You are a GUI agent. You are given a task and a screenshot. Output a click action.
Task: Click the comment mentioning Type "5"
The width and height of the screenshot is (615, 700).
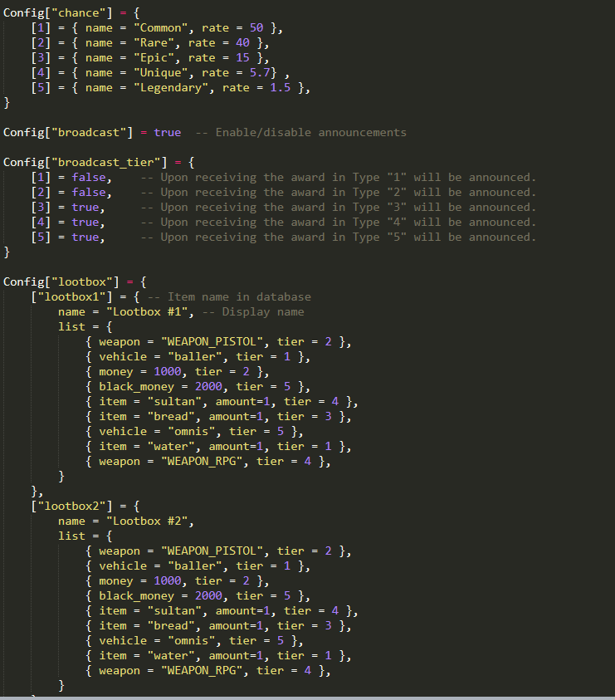[x=339, y=237]
